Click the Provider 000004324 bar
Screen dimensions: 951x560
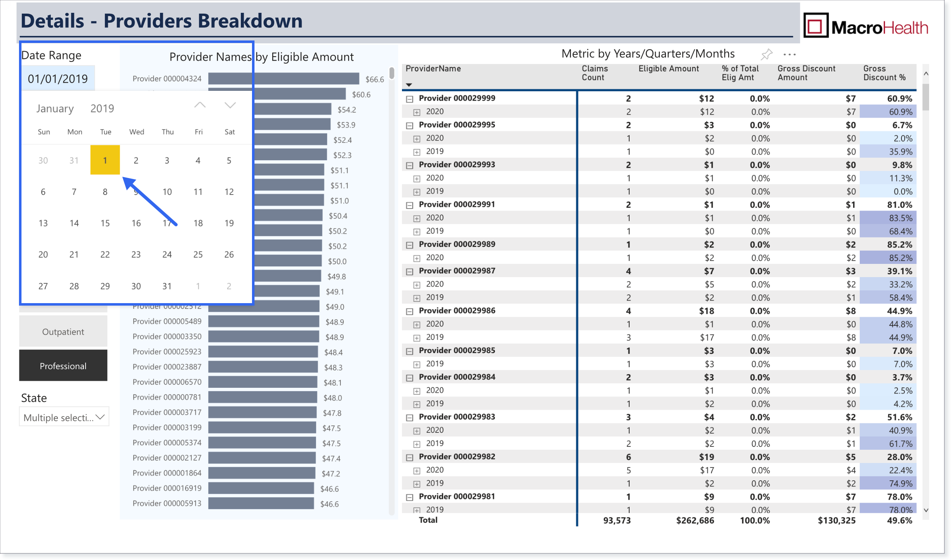coord(283,78)
